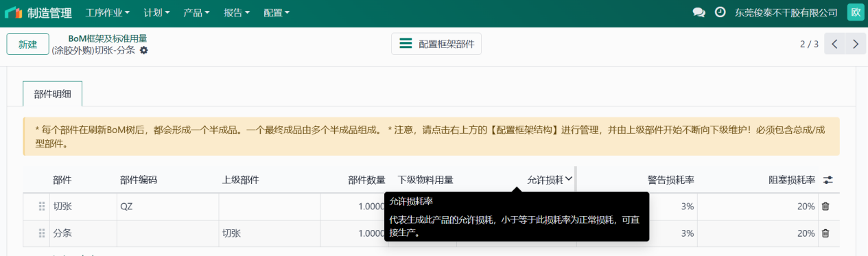This screenshot has width=868, height=256.
Task: Sort by the 部件数量 column header
Action: click(366, 180)
